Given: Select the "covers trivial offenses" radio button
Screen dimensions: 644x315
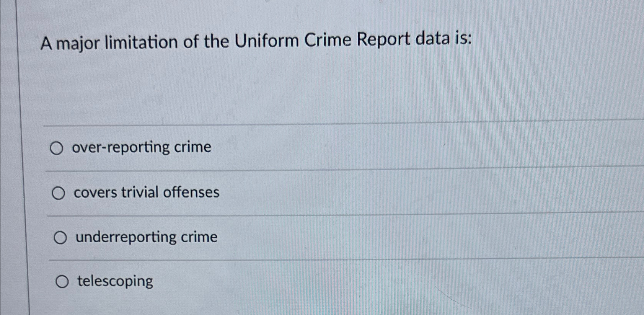Looking at the screenshot, I should pyautogui.click(x=59, y=193).
